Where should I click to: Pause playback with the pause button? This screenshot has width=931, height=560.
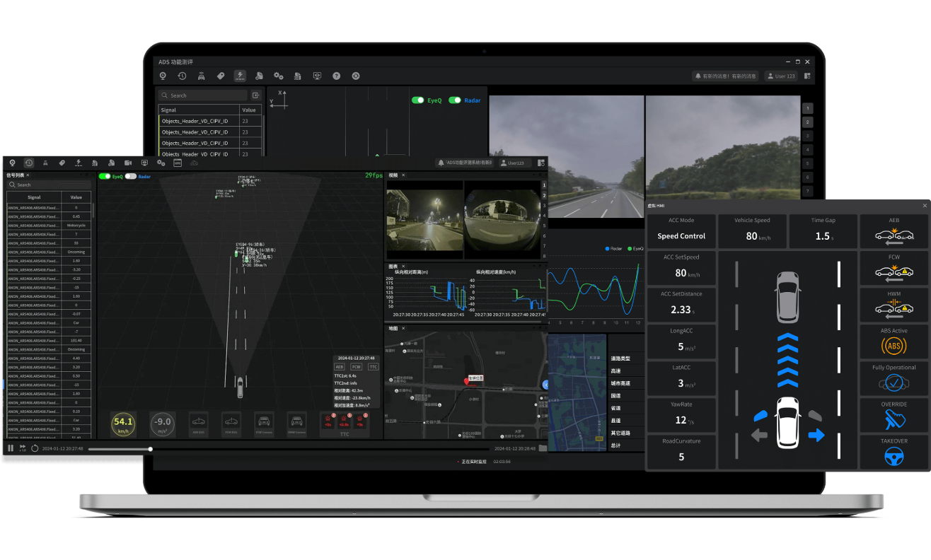coord(11,448)
